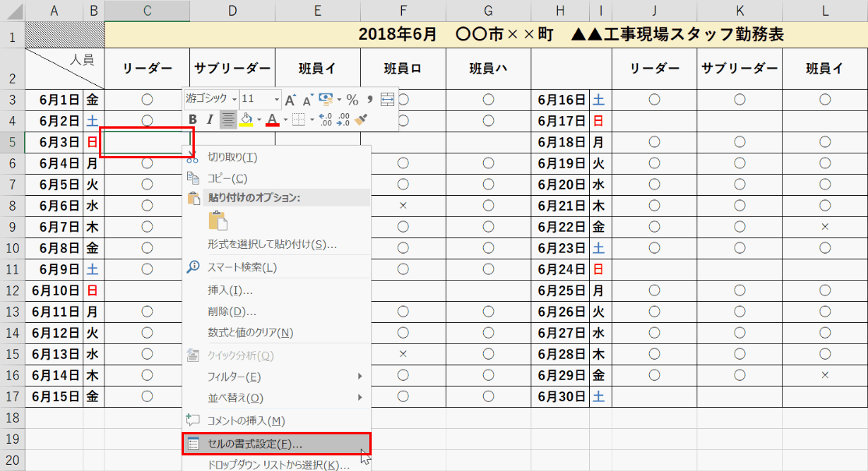
Task: Expand the fill color dropdown arrow
Action: 259,119
